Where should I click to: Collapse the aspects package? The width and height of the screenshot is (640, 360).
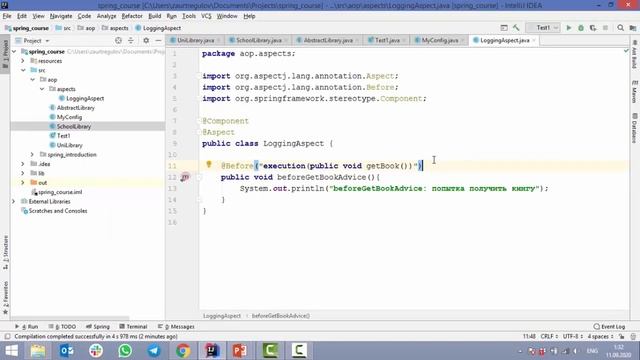[x=42, y=89]
